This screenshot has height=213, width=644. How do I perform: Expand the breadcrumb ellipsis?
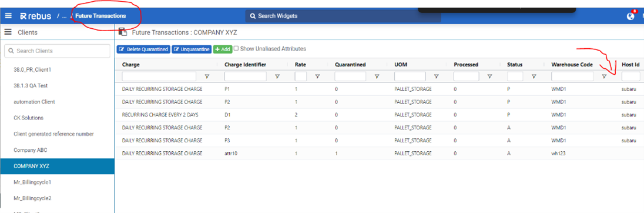tap(64, 16)
